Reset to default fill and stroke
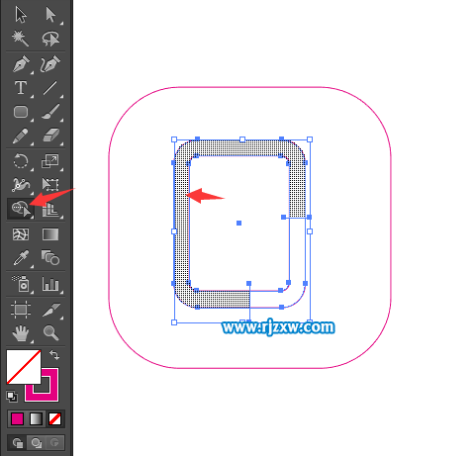Image resolution: width=476 pixels, height=456 pixels. coord(12,397)
